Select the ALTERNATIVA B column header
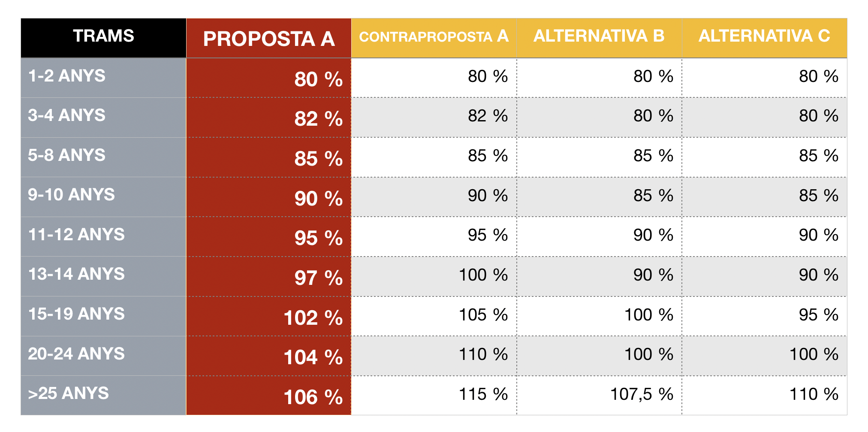 pyautogui.click(x=599, y=36)
